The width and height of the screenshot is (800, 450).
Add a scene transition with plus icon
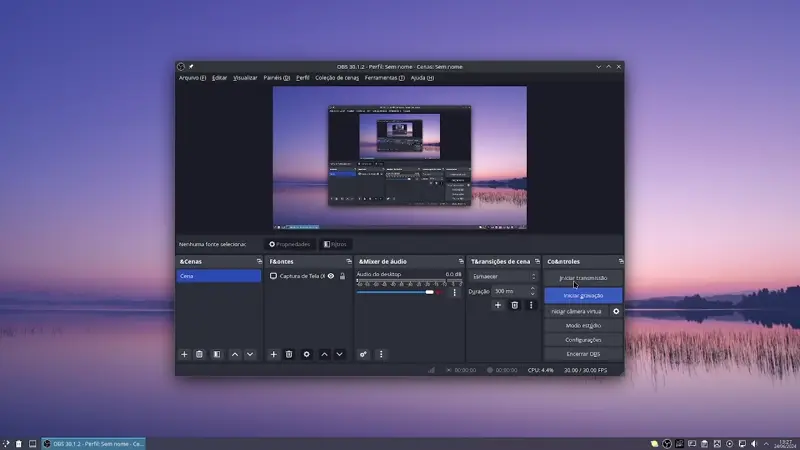point(498,305)
